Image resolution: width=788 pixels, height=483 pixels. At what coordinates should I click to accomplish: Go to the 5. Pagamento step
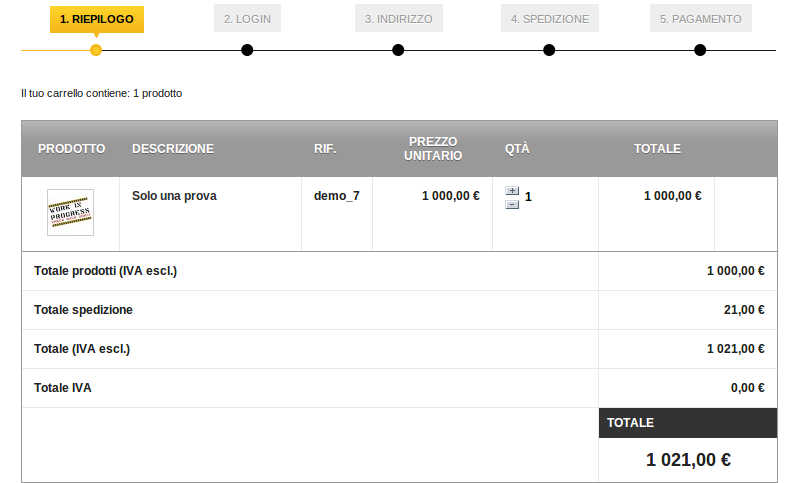(x=701, y=19)
